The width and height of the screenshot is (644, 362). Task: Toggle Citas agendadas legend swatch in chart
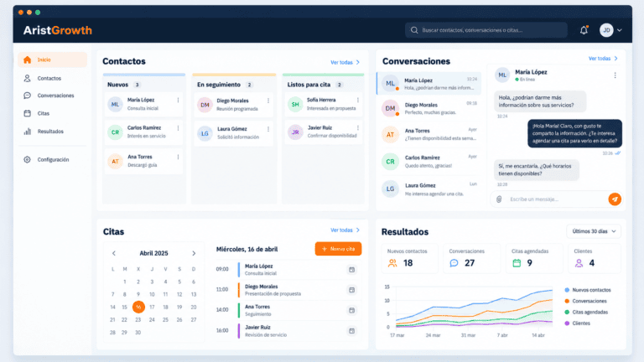567,313
